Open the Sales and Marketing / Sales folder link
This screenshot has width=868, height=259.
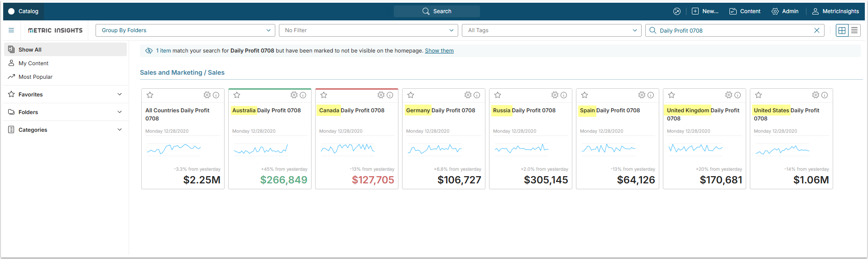click(182, 72)
